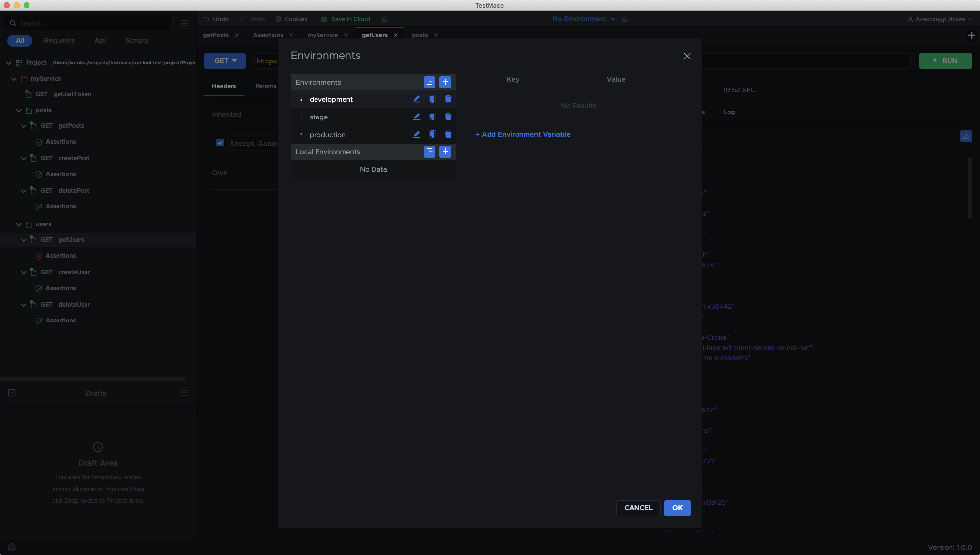Collapse the users folder in tree
This screenshot has width=980, height=555.
(x=19, y=224)
